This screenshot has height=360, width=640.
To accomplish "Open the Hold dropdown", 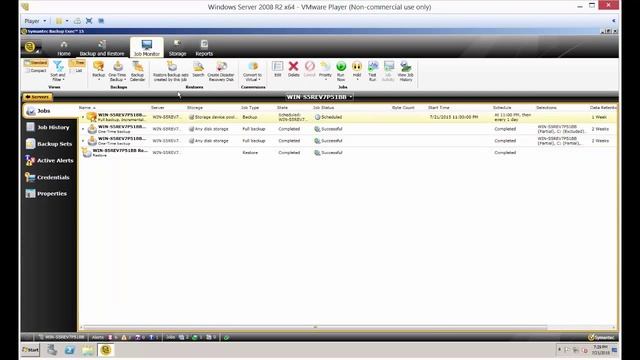I will coord(357,70).
